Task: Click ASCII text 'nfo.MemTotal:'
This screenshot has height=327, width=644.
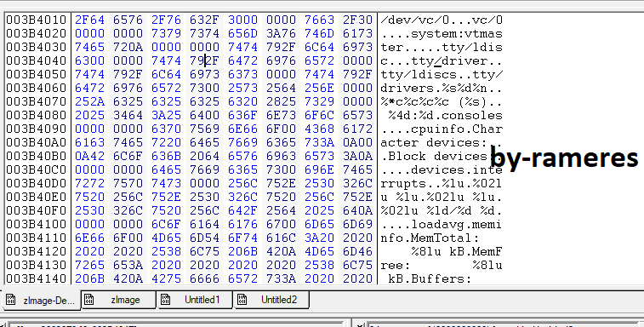Action: [430, 238]
